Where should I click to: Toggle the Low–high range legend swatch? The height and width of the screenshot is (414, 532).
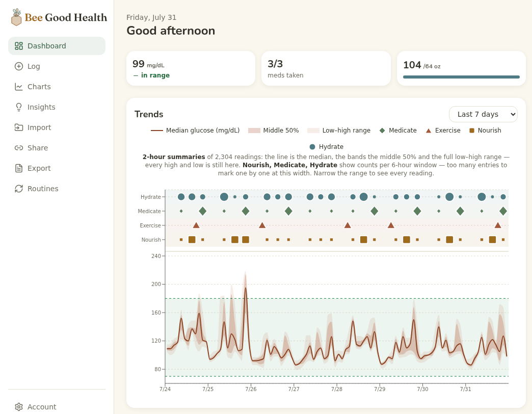coord(313,131)
